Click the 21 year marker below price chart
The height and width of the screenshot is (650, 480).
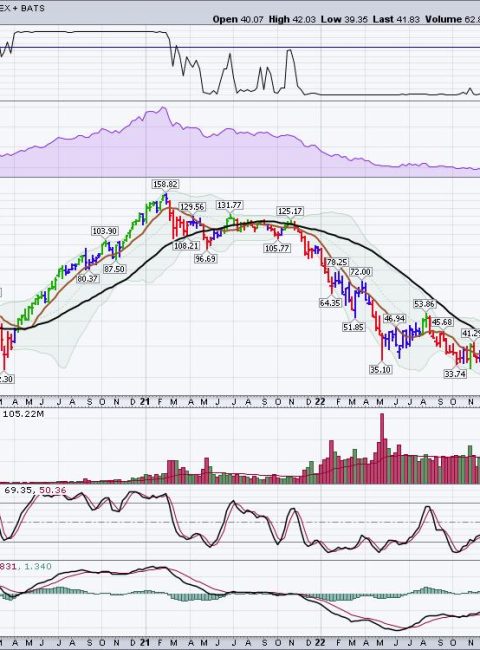tap(144, 402)
